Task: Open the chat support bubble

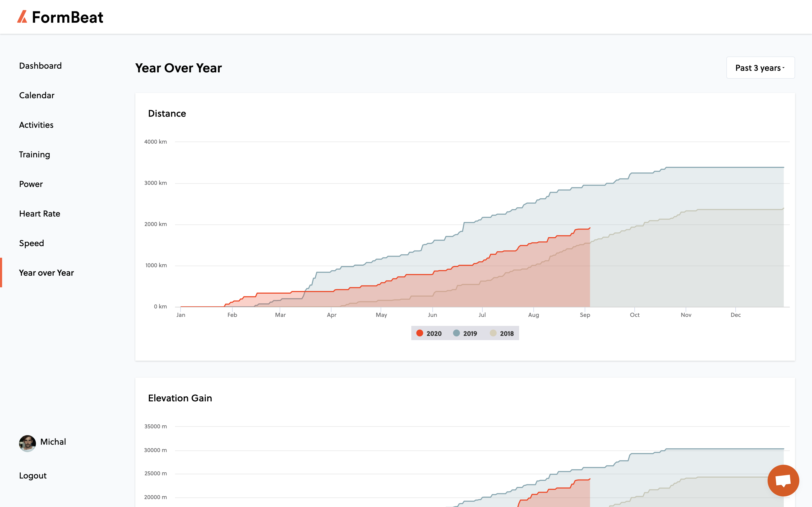Action: (783, 480)
